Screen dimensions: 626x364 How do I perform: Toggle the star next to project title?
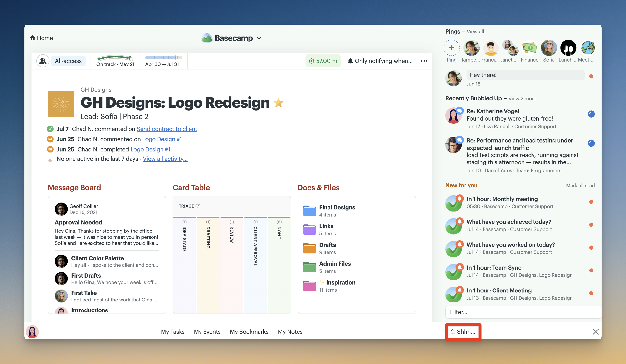click(278, 103)
